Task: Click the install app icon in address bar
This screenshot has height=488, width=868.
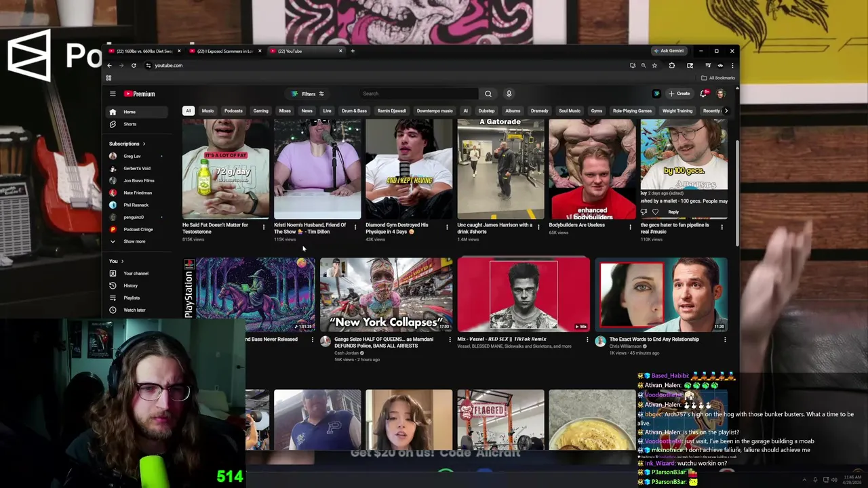Action: 633,66
